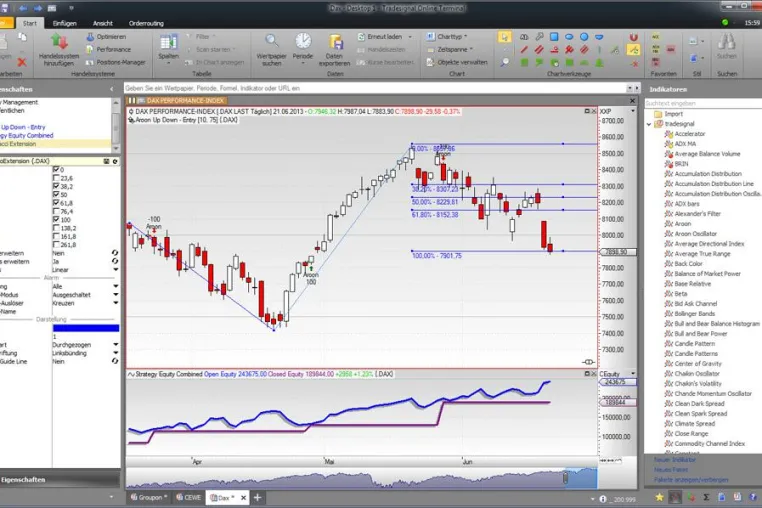Viewport: 762px width, 508px height.
Task: Open the Positions-Manager tool
Action: (x=116, y=62)
